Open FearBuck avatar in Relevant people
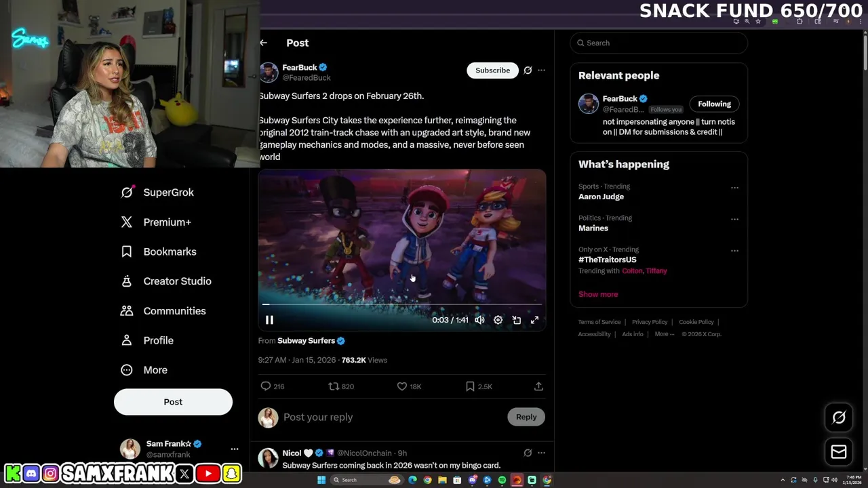This screenshot has width=868, height=488. click(x=588, y=104)
